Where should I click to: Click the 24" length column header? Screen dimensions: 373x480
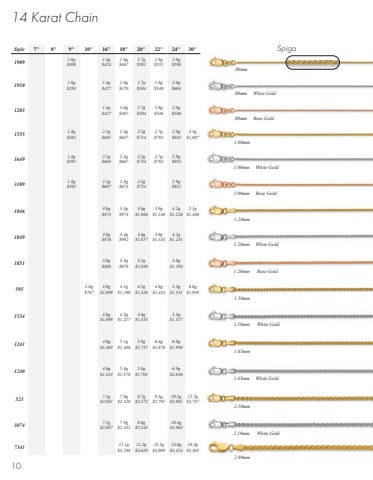(x=176, y=49)
